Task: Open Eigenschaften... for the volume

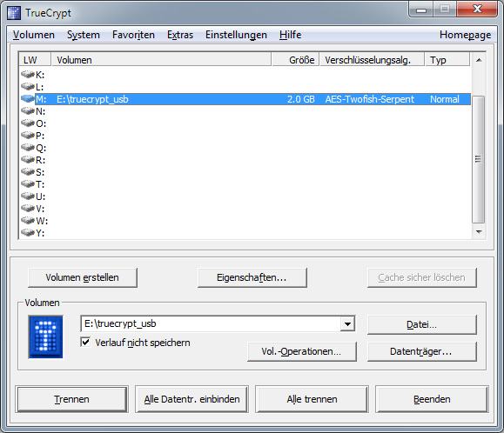Action: [252, 277]
